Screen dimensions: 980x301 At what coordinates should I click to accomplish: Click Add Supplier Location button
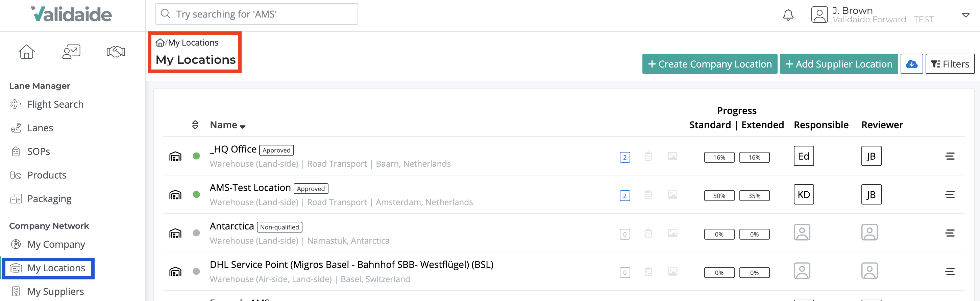(838, 64)
